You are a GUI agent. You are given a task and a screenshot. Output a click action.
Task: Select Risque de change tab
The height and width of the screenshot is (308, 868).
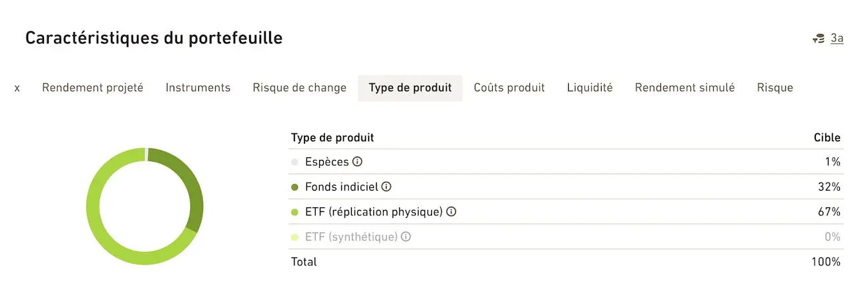pos(300,88)
